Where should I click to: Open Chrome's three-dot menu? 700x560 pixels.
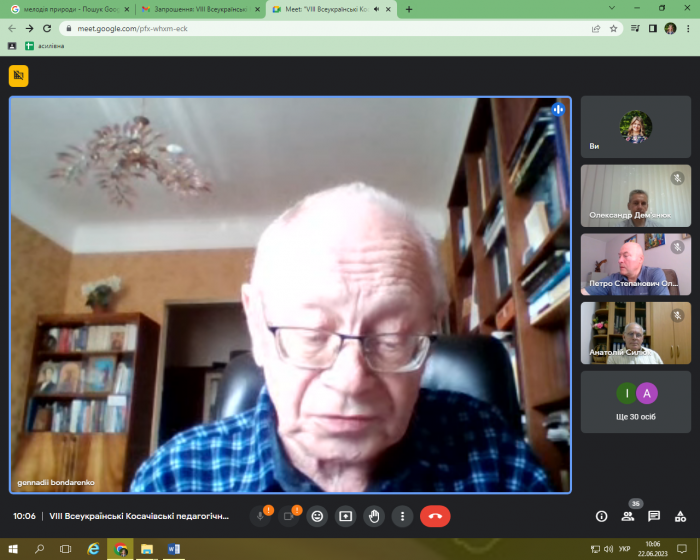click(688, 28)
